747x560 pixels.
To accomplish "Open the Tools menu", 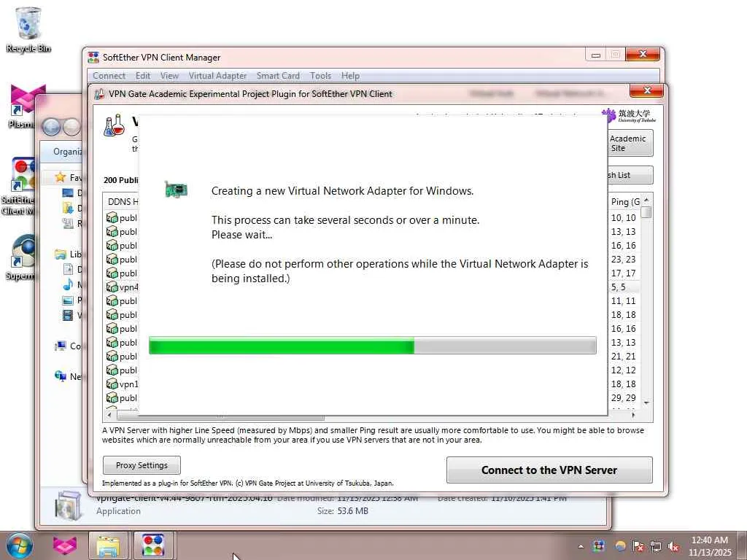I will coord(320,76).
